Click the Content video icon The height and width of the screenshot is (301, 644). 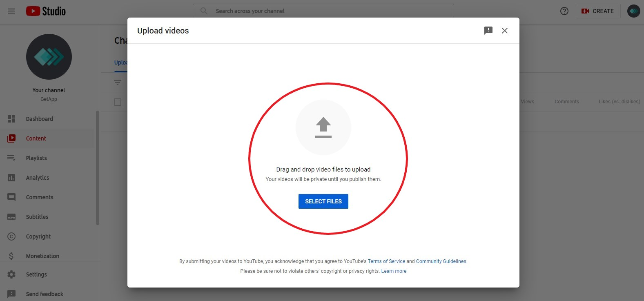pyautogui.click(x=11, y=138)
